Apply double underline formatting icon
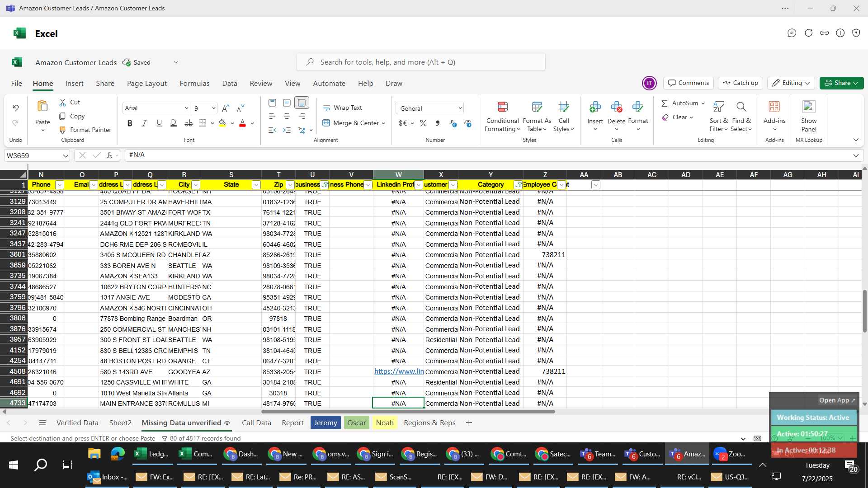868x488 pixels. (x=174, y=123)
